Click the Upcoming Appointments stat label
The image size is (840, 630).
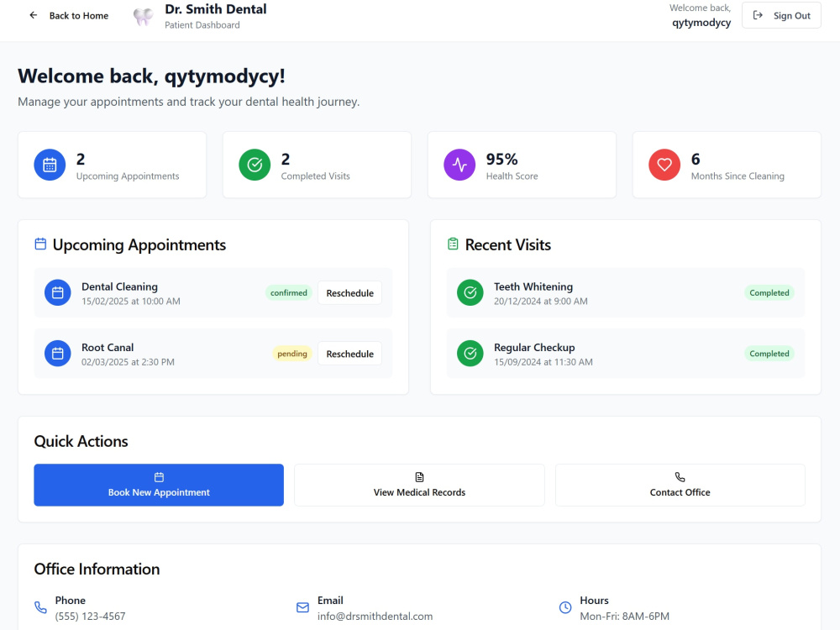click(x=128, y=176)
